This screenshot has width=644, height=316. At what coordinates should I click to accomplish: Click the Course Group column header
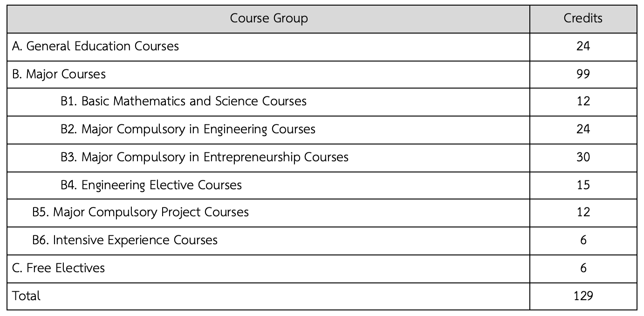coord(269,19)
